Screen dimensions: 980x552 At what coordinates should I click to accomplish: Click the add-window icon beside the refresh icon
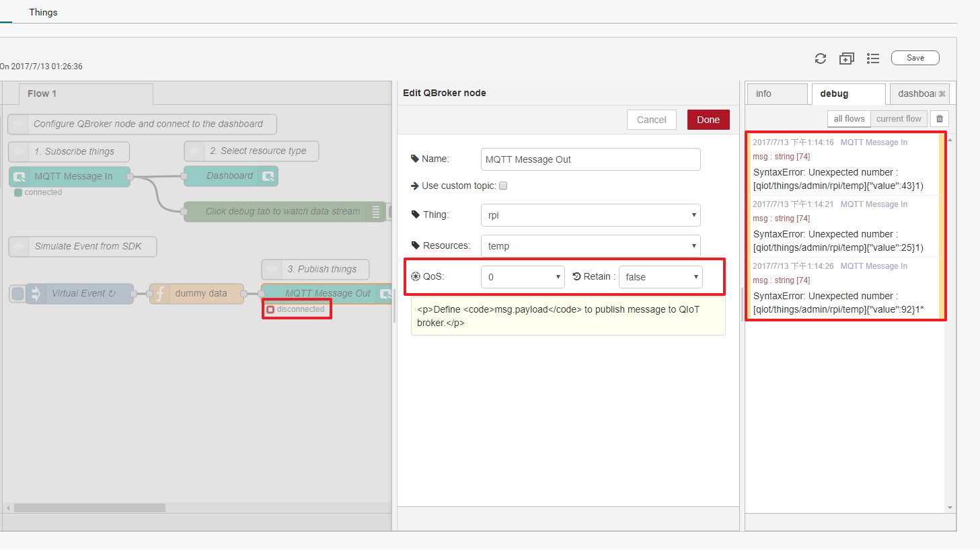point(846,58)
